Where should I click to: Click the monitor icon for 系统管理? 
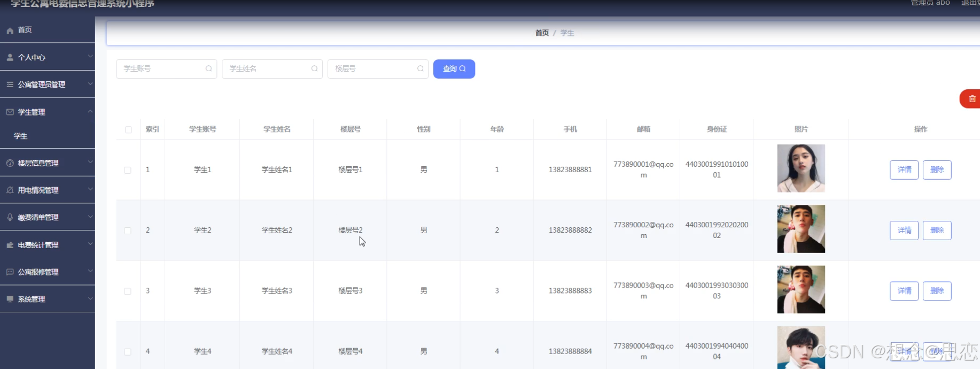pyautogui.click(x=10, y=299)
